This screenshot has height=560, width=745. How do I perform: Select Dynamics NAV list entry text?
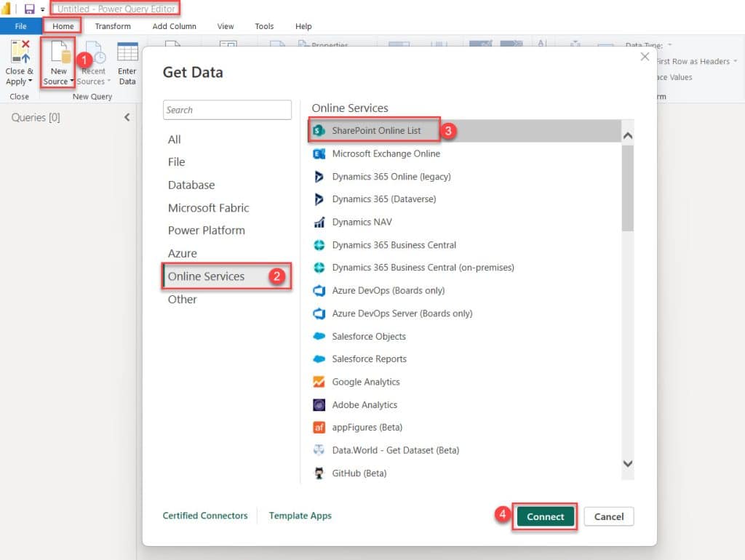pyautogui.click(x=362, y=222)
